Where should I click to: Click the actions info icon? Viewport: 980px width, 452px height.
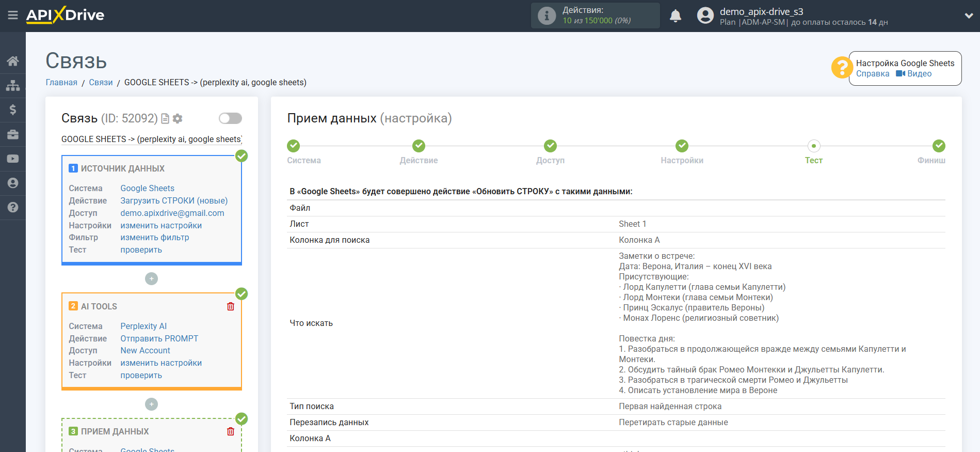pyautogui.click(x=547, y=15)
